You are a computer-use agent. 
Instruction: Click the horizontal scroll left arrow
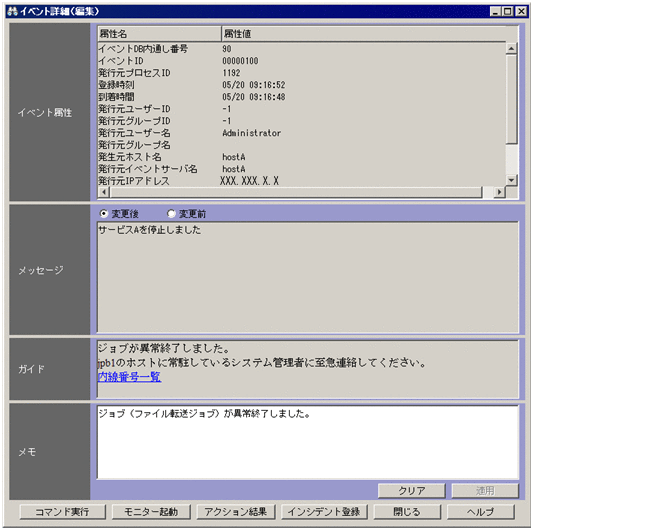tap(104, 192)
